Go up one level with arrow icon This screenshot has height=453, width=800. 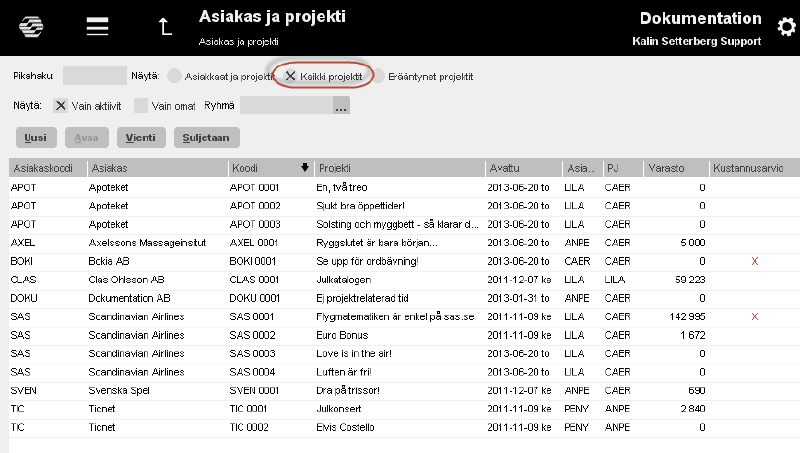click(165, 26)
